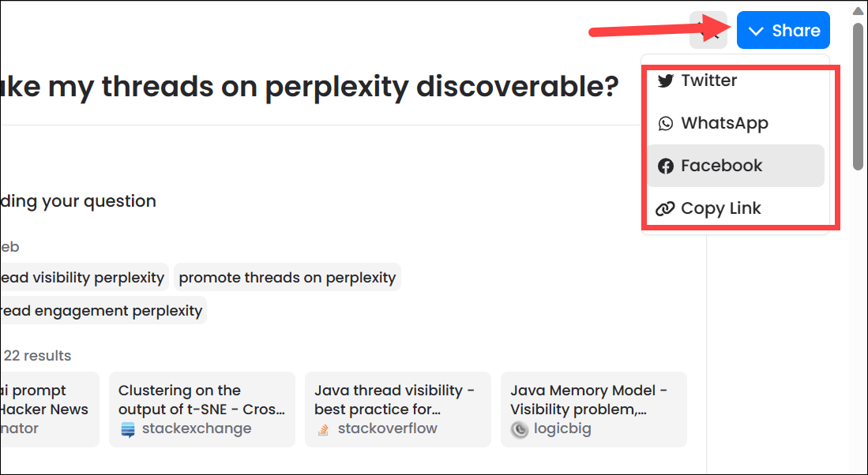The image size is (868, 475).
Task: Click the Facebook icon in the share menu
Action: pyautogui.click(x=666, y=165)
